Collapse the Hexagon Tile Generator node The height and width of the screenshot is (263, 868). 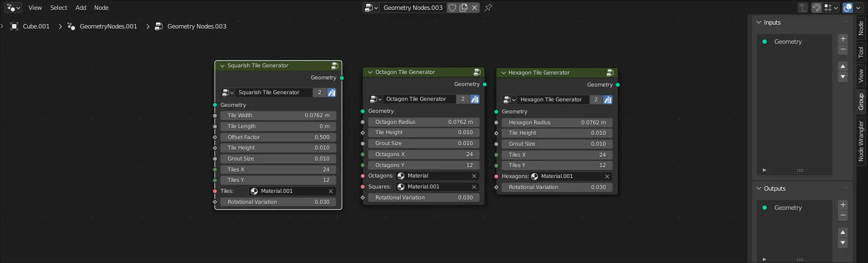tap(503, 73)
